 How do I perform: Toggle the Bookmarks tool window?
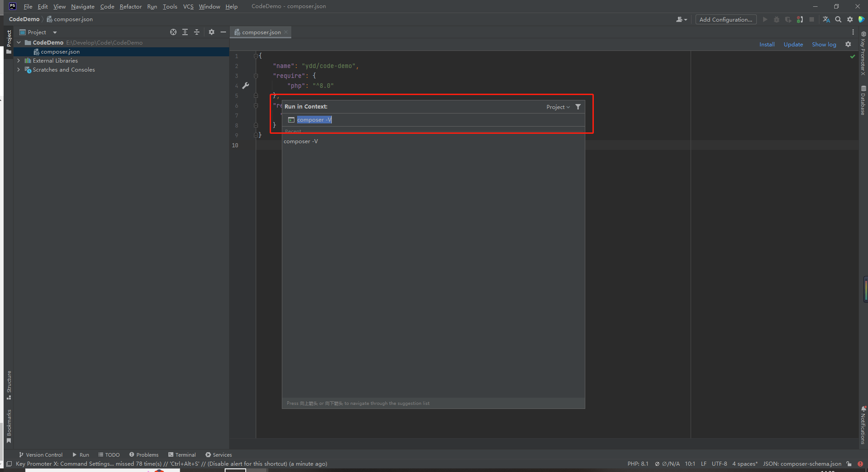9,426
